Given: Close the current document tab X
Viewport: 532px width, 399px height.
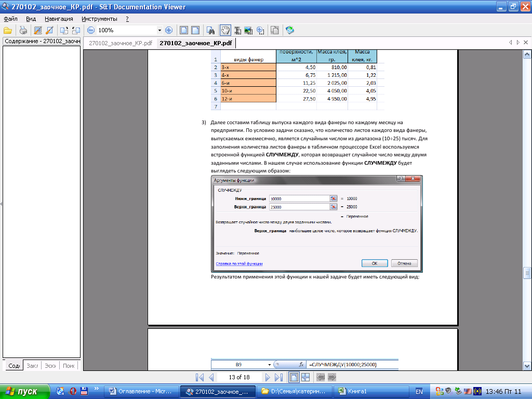Looking at the screenshot, I should point(526,43).
